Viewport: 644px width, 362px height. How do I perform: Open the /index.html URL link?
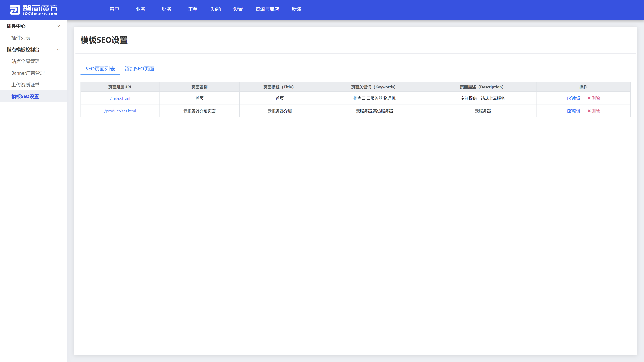(120, 98)
